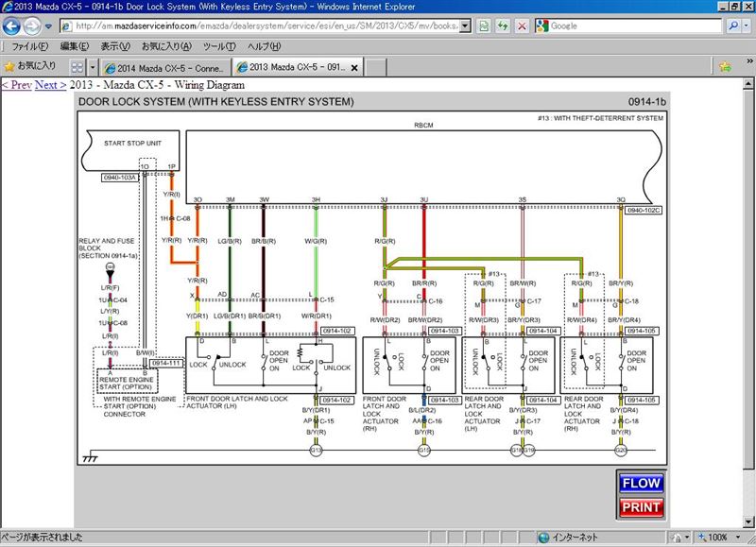Click the FRONT DOOR LATCH AND LOCK ACTUATOR (LH) label

pos(237,402)
